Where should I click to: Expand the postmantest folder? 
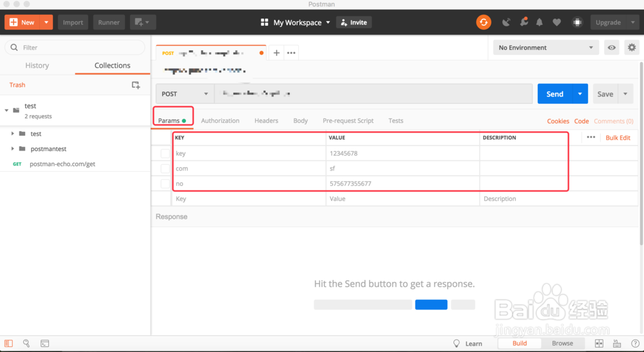(12, 149)
